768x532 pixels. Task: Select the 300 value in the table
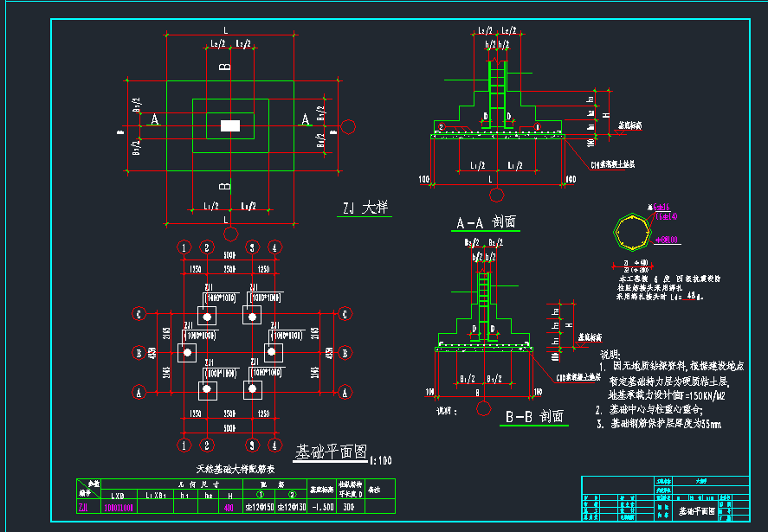coord(349,508)
